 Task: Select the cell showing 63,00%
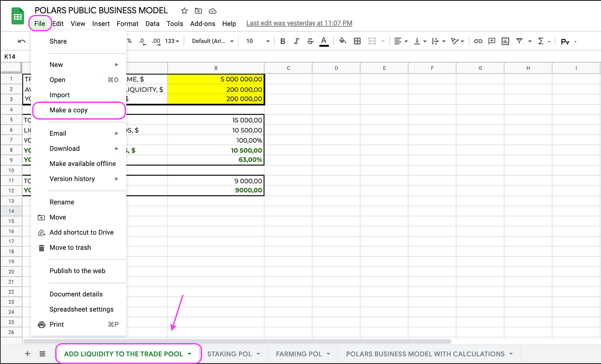coord(216,160)
